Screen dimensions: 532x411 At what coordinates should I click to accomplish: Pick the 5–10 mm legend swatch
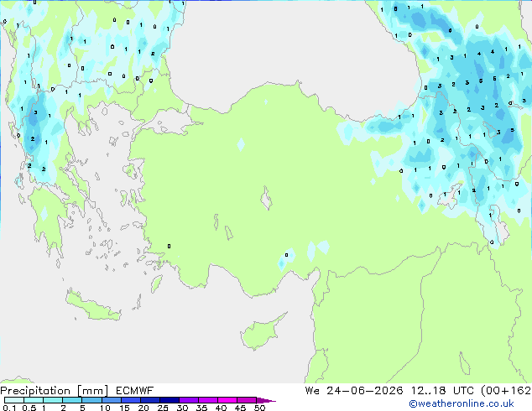(91, 400)
